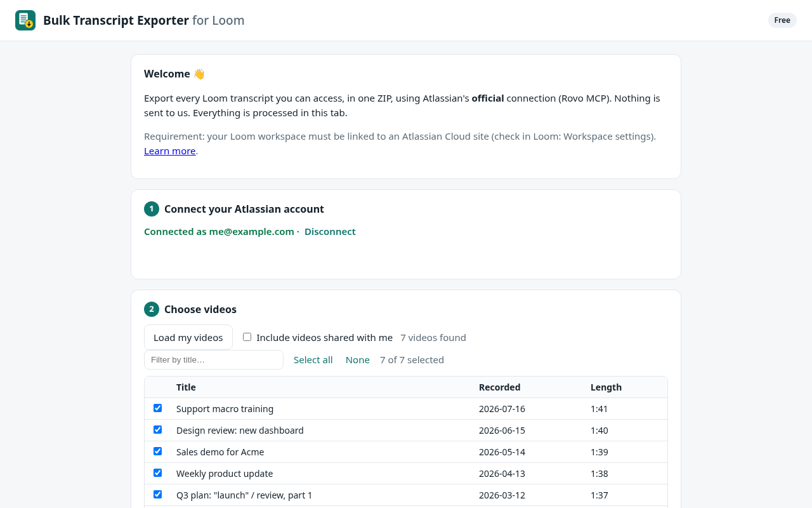Click the 2026-06-15 recorded date
Viewport: 812px width, 508px height.
[502, 431]
